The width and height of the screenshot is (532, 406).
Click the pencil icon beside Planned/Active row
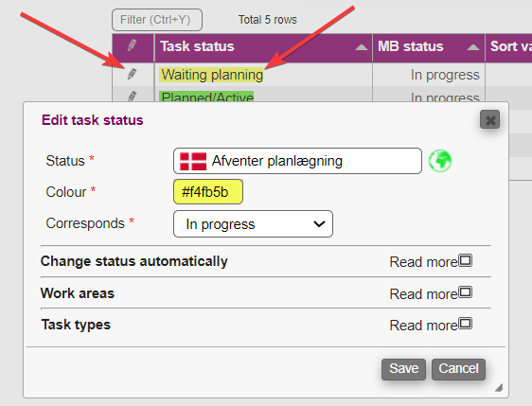(132, 96)
